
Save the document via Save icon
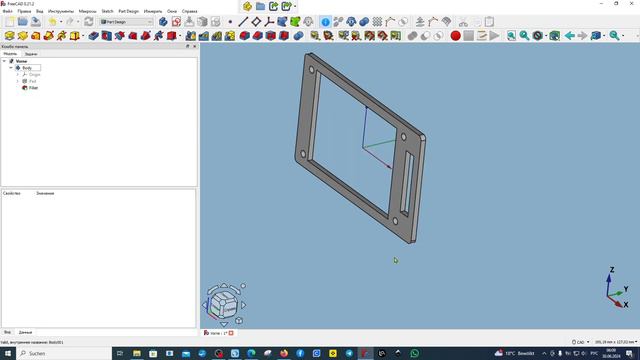pyautogui.click(x=36, y=22)
